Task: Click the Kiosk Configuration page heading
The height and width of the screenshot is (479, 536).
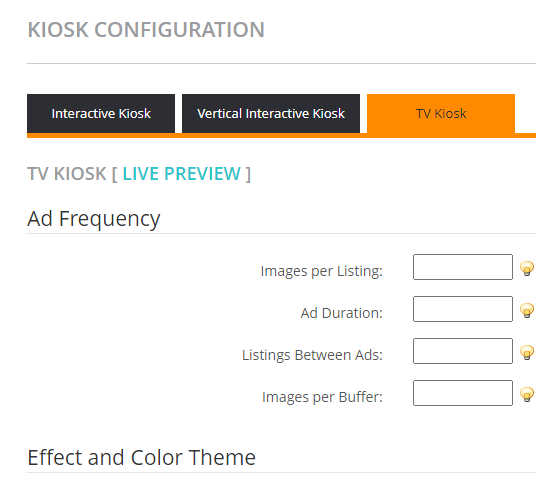Action: (x=146, y=30)
